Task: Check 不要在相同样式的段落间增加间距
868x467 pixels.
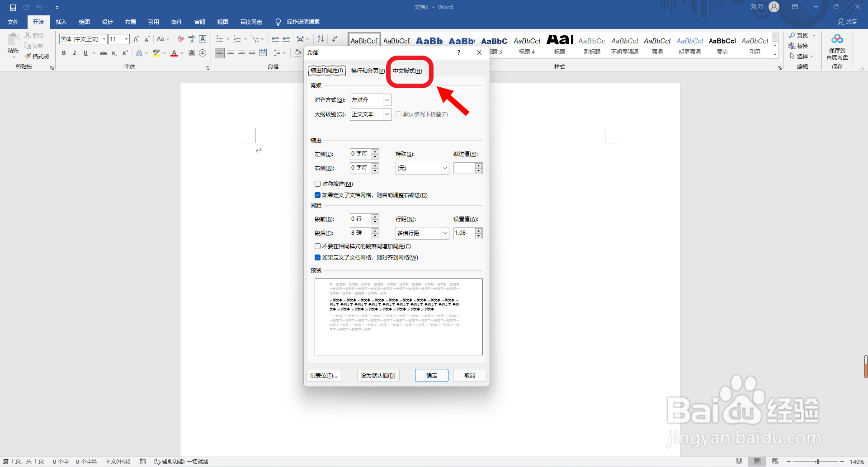Action: point(318,246)
